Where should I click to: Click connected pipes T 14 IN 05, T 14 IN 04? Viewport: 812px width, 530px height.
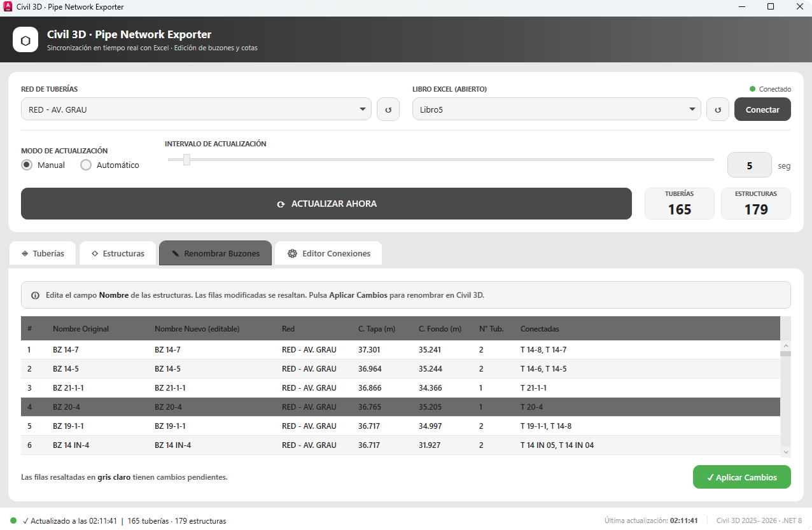pos(557,445)
